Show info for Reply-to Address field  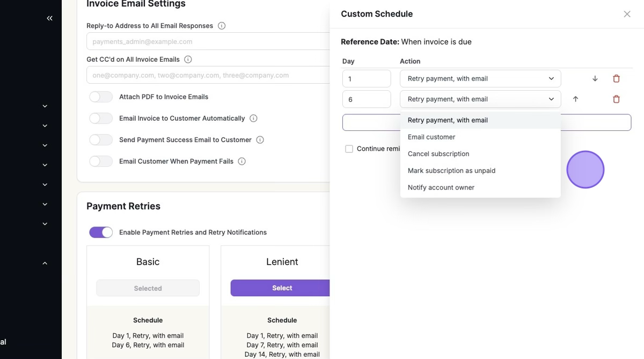(222, 26)
